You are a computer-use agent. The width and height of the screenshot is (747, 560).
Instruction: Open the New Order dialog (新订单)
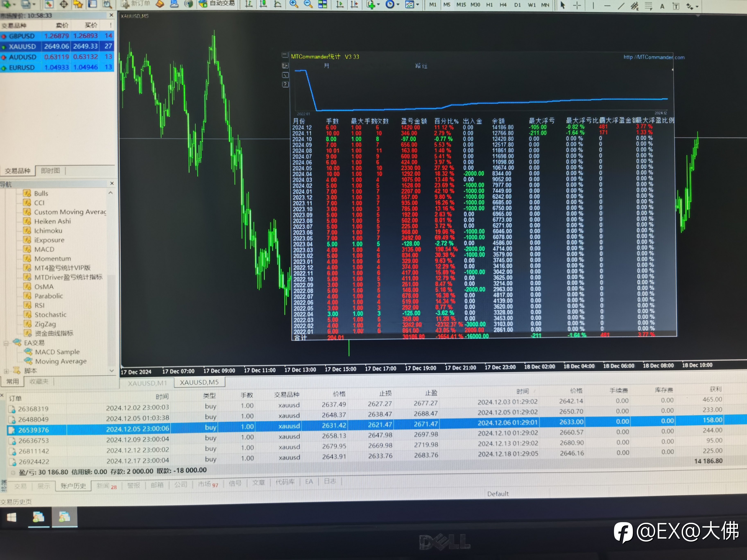pos(136,4)
